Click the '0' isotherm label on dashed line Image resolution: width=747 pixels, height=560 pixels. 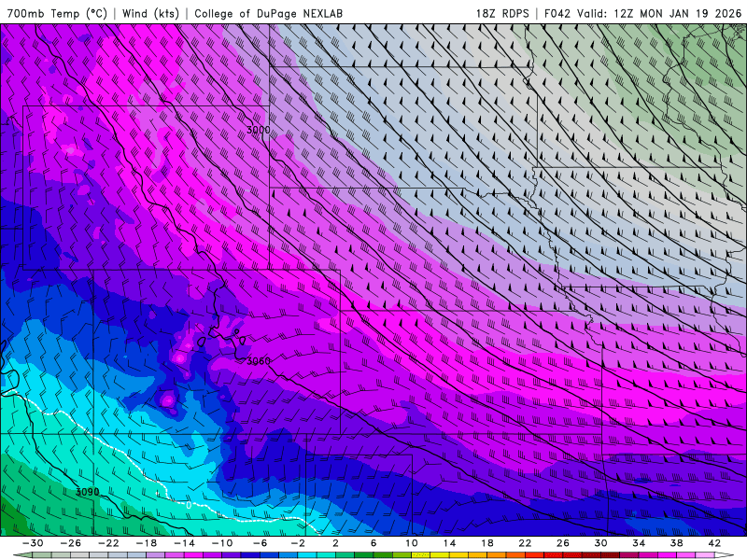coord(189,505)
